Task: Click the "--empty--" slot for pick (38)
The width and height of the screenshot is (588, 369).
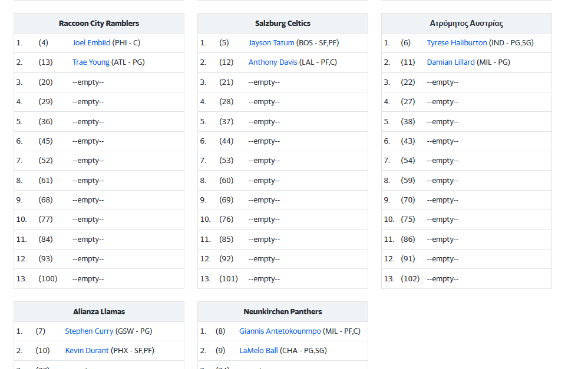Action: coord(442,122)
